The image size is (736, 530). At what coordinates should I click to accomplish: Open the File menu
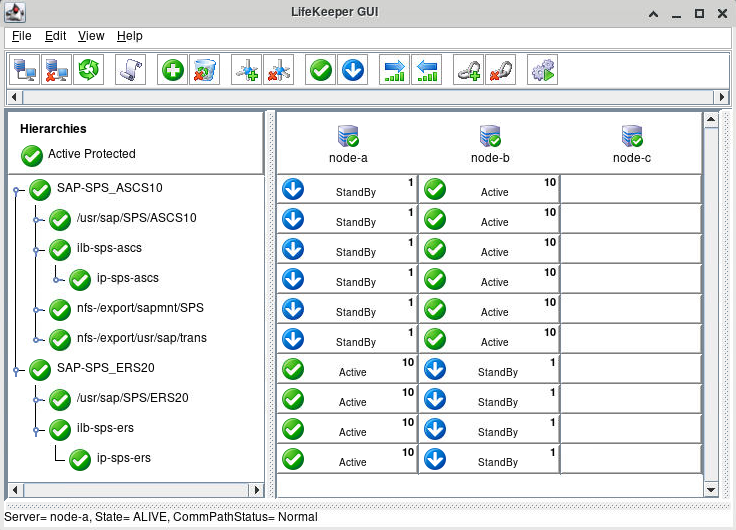[22, 36]
